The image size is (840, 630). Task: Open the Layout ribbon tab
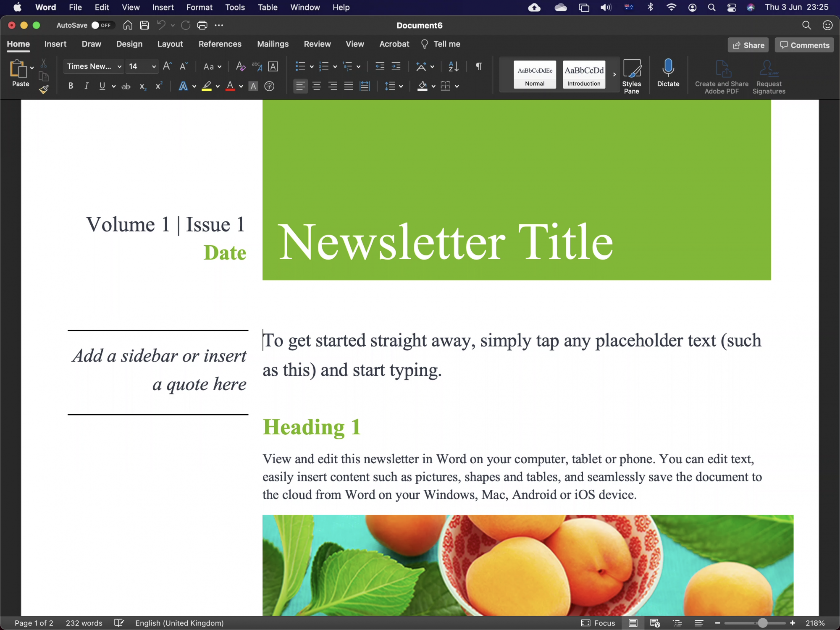(x=170, y=44)
